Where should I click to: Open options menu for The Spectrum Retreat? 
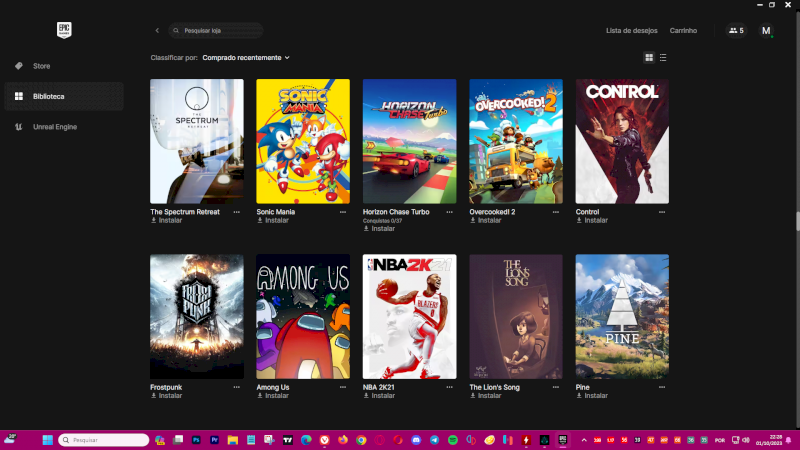(x=237, y=212)
